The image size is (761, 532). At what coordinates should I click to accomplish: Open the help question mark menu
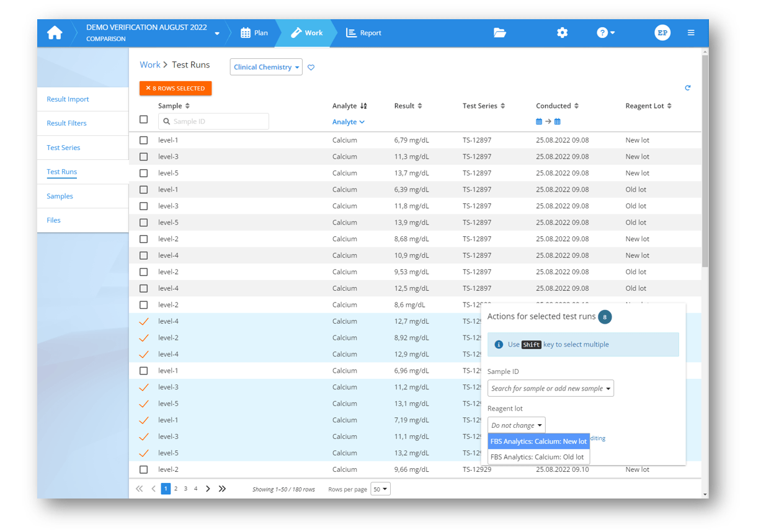(605, 33)
